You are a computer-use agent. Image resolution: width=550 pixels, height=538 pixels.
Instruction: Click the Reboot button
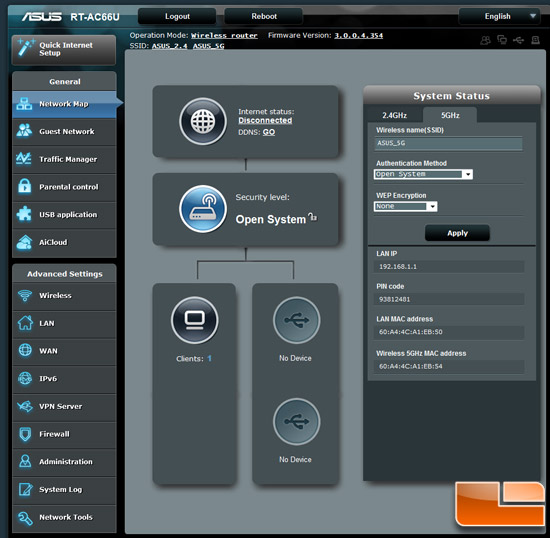click(264, 16)
